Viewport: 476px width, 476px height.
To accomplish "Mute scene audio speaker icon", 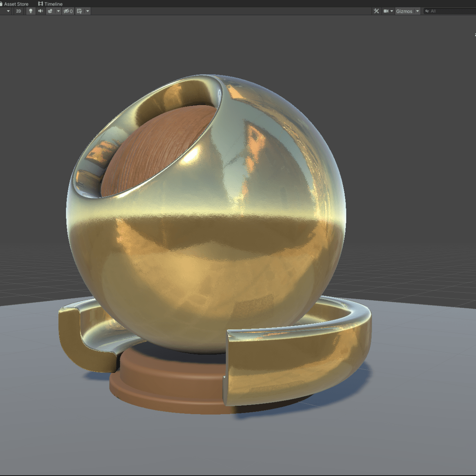I will pyautogui.click(x=40, y=11).
